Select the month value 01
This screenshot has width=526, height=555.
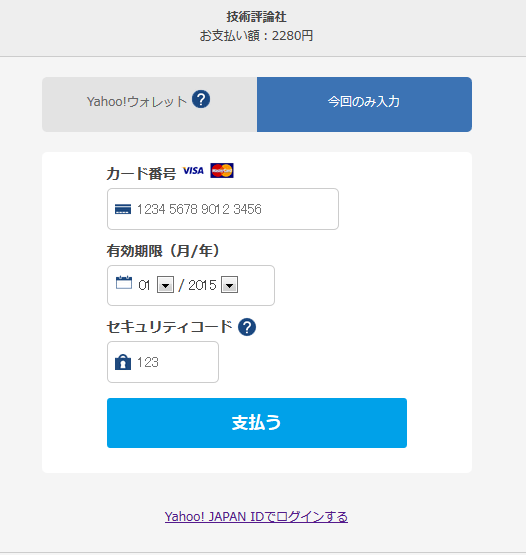point(144,285)
